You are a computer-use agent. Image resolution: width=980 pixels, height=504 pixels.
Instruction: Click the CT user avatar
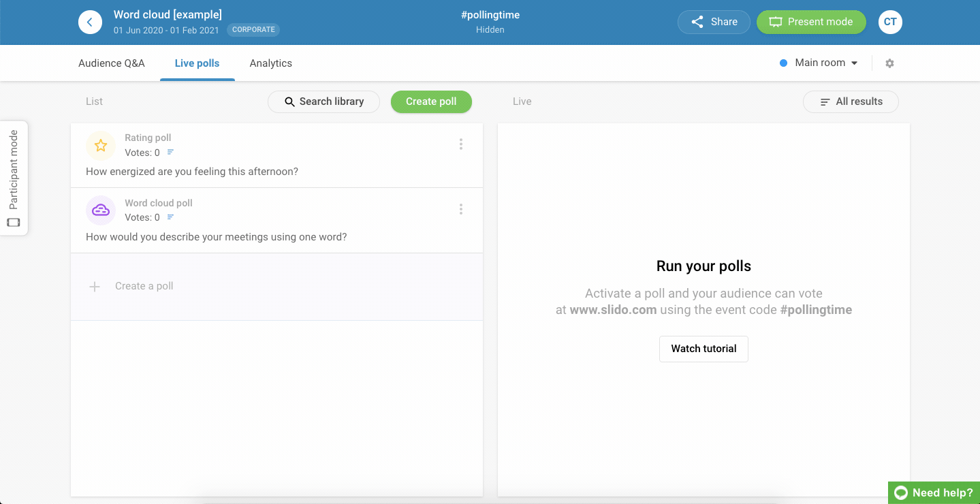tap(890, 22)
